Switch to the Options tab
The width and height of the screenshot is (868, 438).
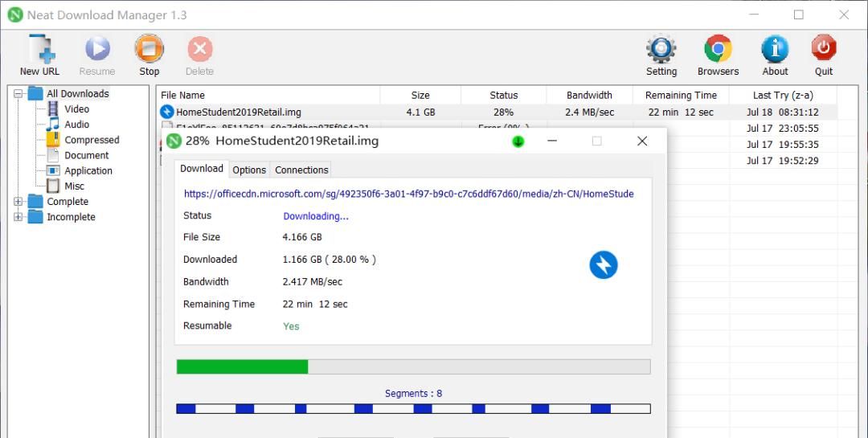point(249,170)
